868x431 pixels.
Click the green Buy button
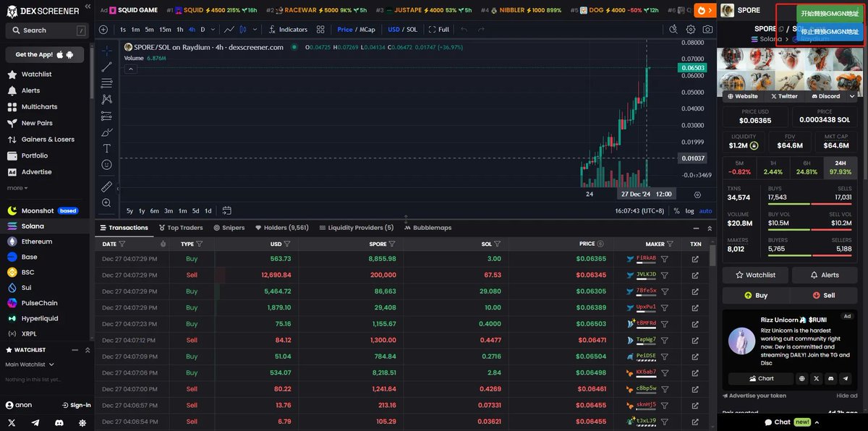point(755,295)
